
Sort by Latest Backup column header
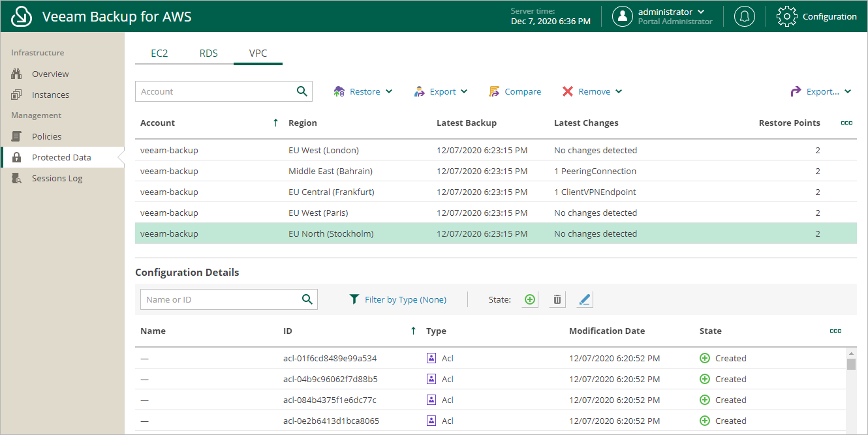pyautogui.click(x=467, y=123)
